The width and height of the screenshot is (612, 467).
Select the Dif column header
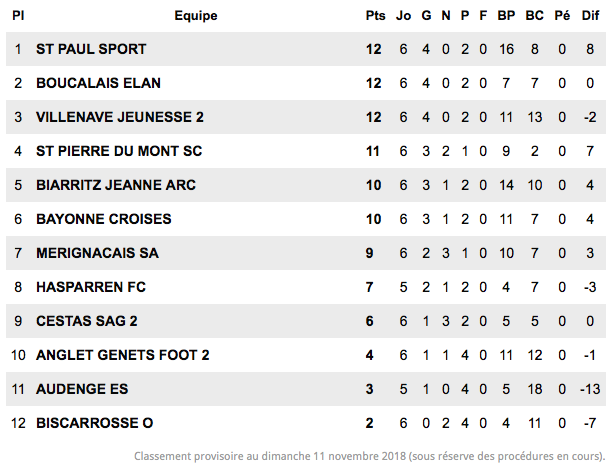pyautogui.click(x=590, y=16)
